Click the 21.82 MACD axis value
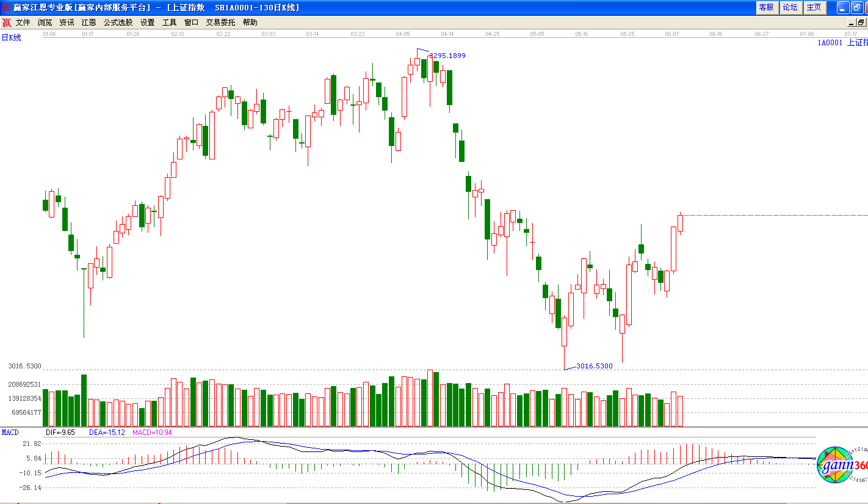The image size is (868, 504). coord(32,444)
